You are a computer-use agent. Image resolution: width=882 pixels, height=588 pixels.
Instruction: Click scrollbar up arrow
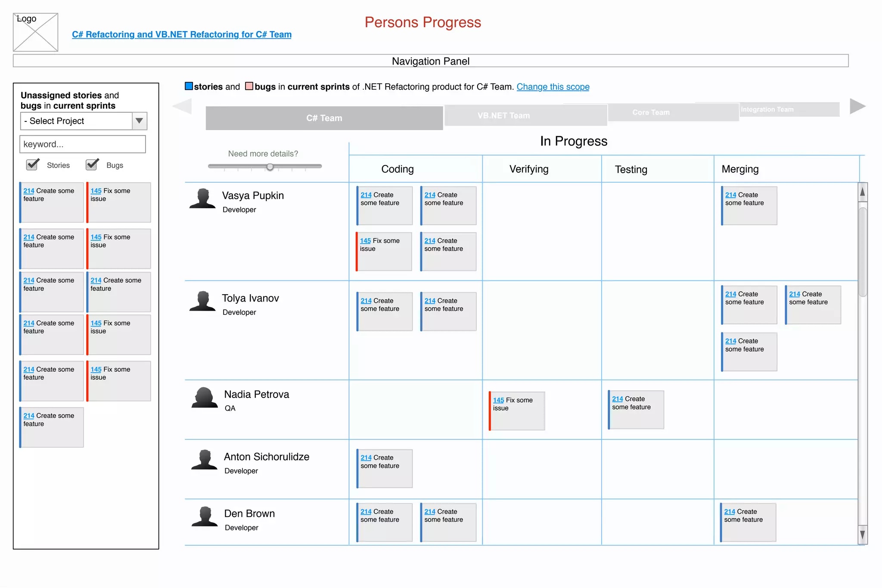click(862, 192)
